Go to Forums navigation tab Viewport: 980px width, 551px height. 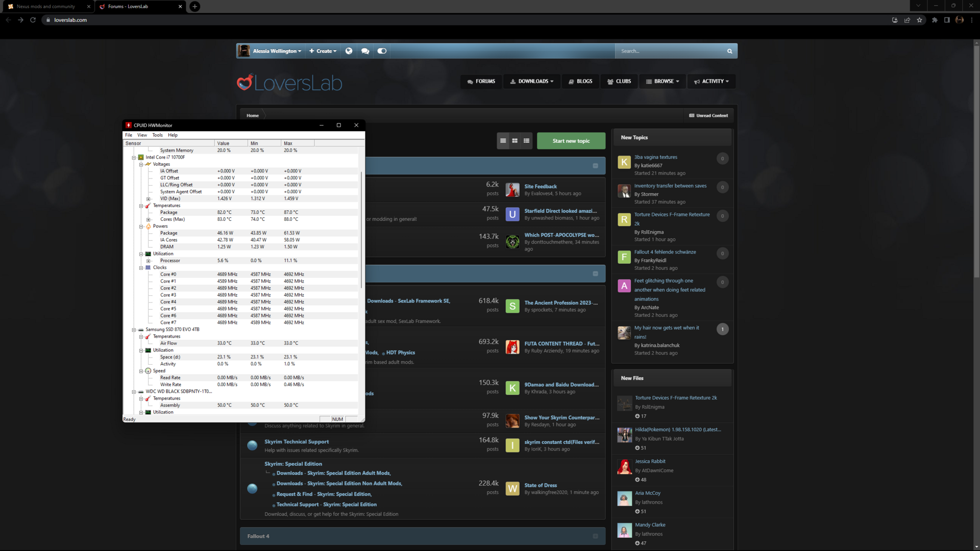[x=481, y=82]
